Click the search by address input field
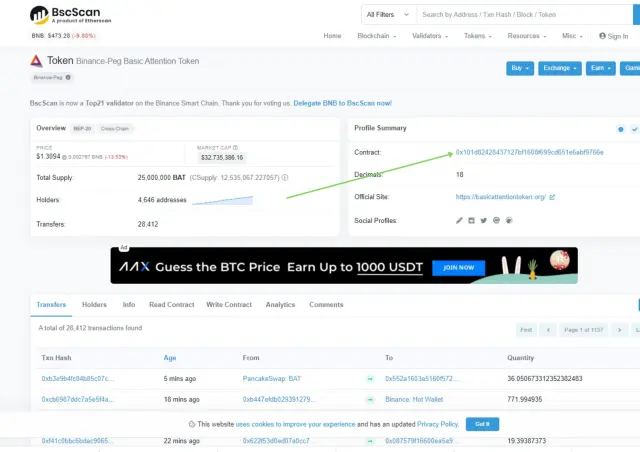Image resolution: width=640 pixels, height=452 pixels. pos(524,15)
